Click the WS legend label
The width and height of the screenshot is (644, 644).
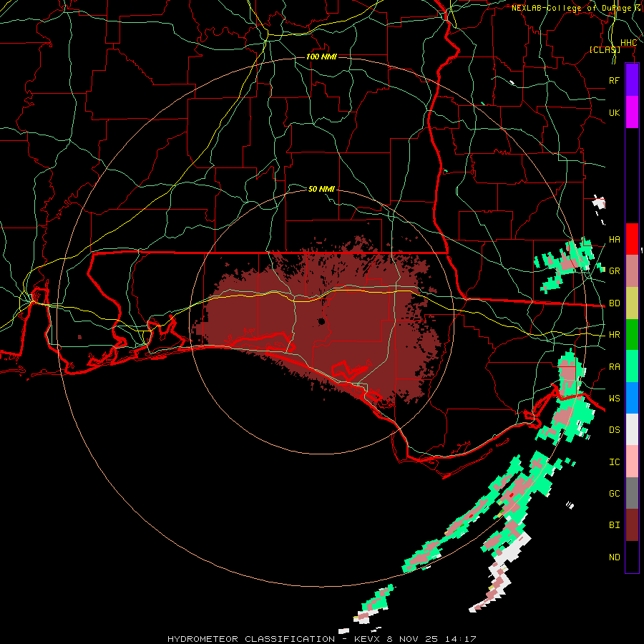coord(614,399)
